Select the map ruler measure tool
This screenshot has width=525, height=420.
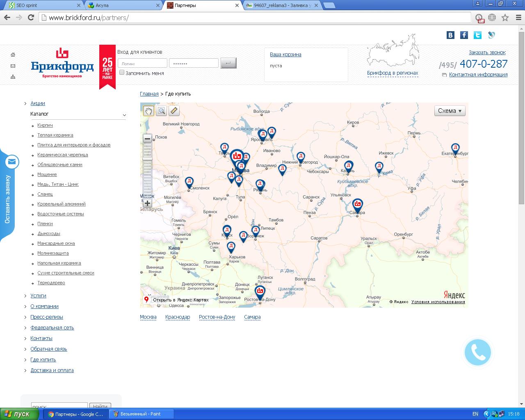coord(174,111)
